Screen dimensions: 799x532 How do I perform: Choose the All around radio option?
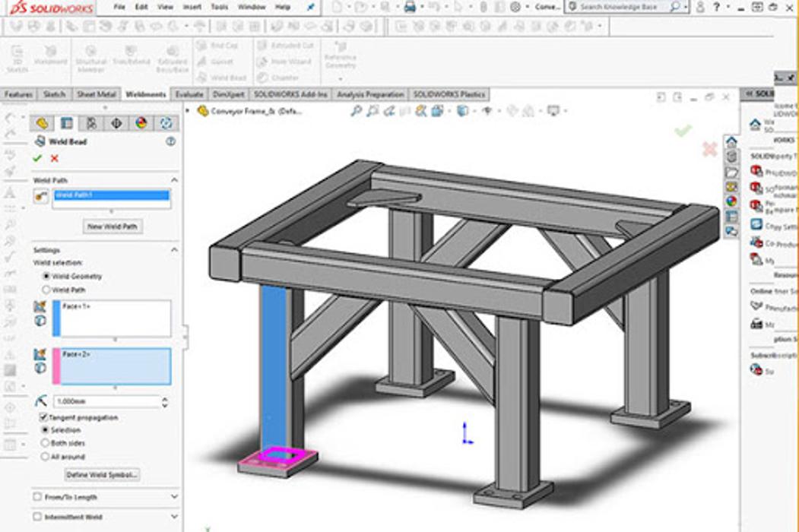(x=46, y=457)
